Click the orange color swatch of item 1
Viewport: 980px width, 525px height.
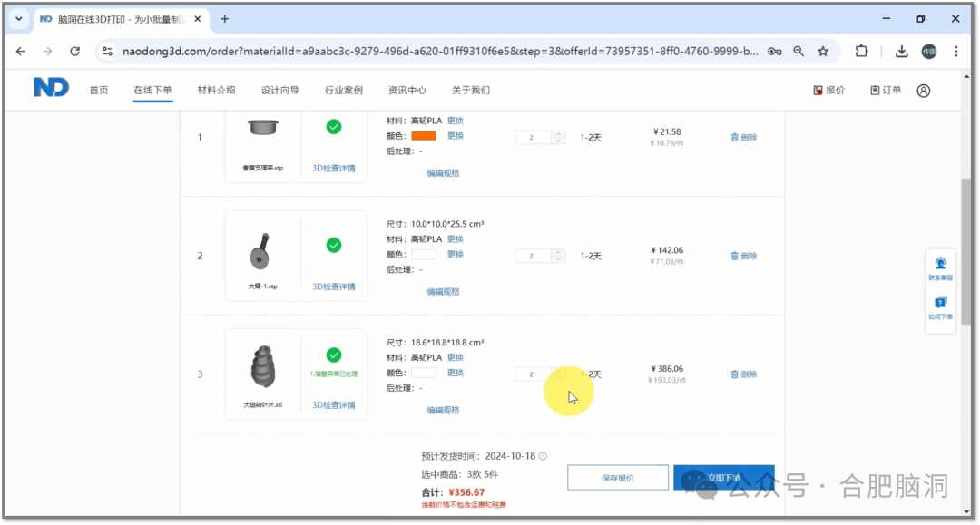pyautogui.click(x=424, y=136)
